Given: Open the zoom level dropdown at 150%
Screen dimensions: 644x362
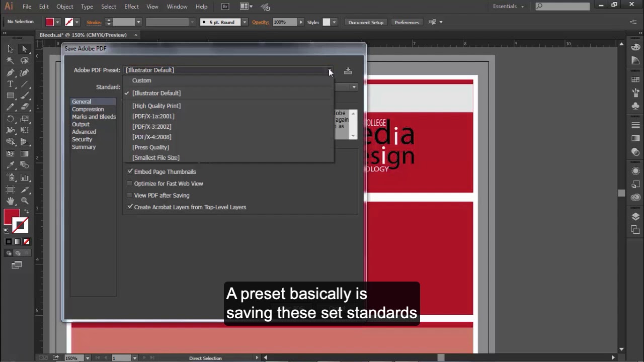Looking at the screenshot, I should click(x=88, y=358).
